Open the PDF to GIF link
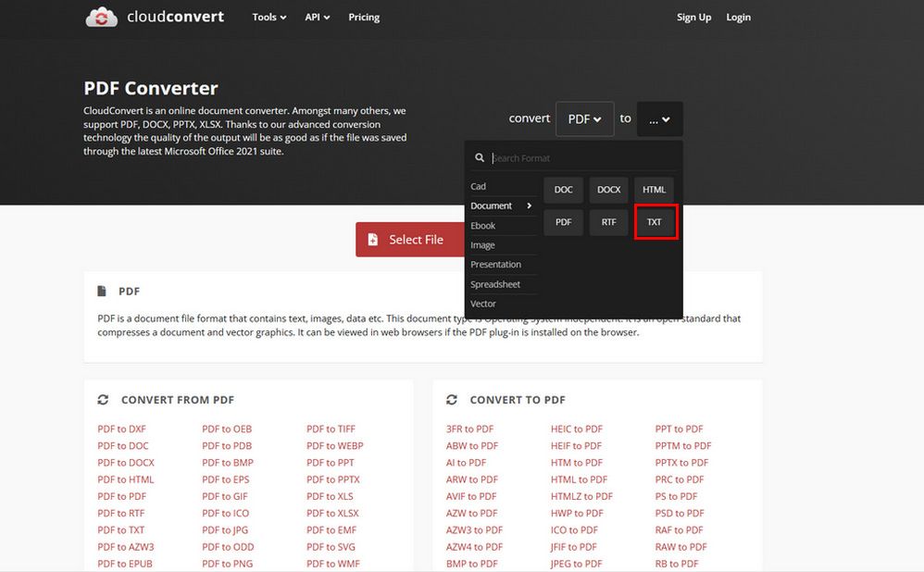924x572 pixels. pos(225,497)
